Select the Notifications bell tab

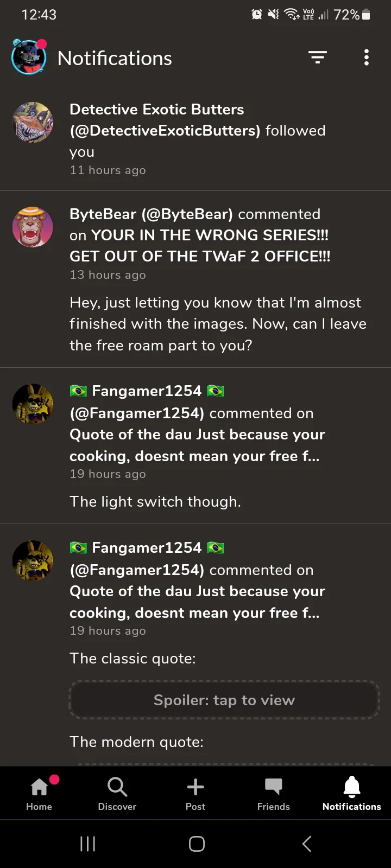(x=352, y=793)
